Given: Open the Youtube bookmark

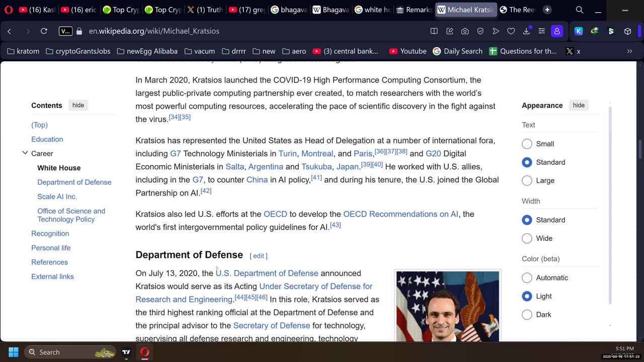Looking at the screenshot, I should (x=408, y=51).
